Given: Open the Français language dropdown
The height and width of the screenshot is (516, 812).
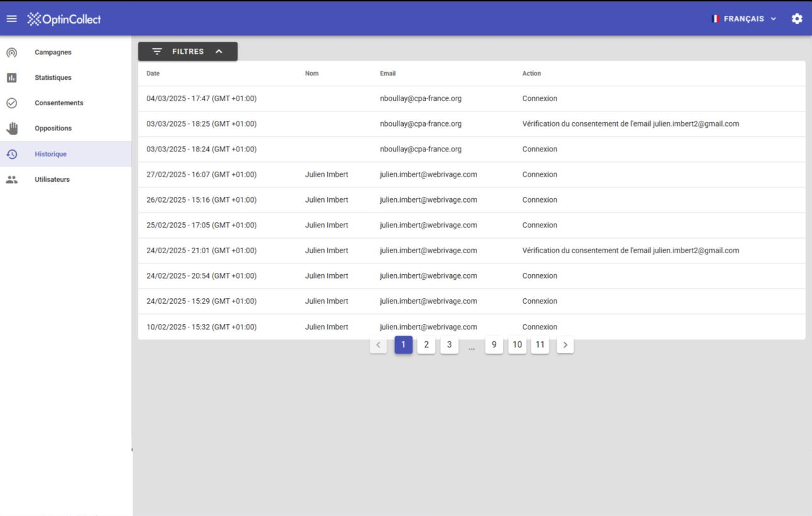Looking at the screenshot, I should [744, 19].
